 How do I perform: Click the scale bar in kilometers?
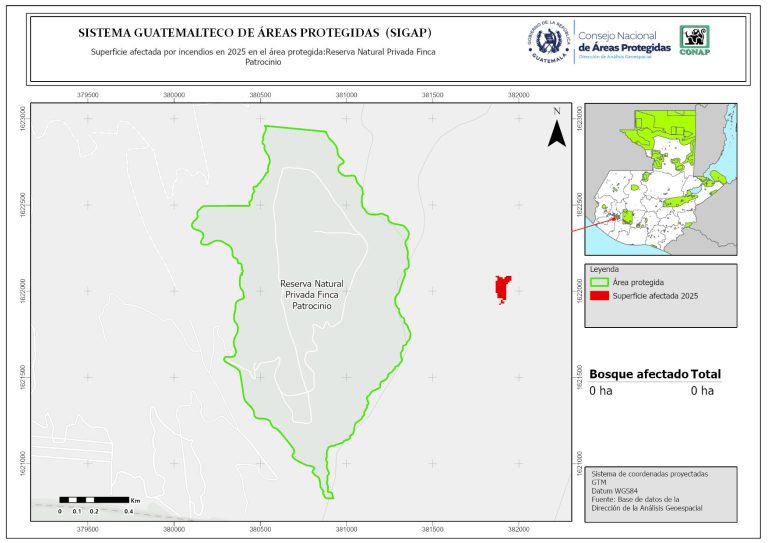(x=93, y=498)
